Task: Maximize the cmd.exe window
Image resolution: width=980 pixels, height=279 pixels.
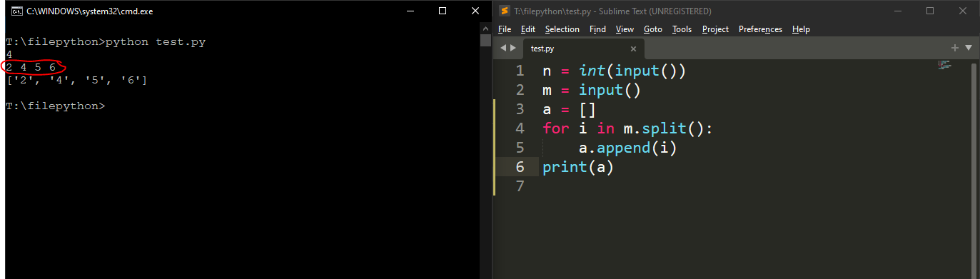Action: [x=443, y=11]
